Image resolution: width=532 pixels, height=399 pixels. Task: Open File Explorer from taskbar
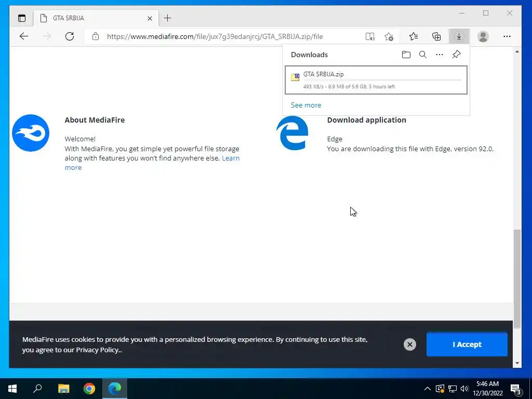63,389
